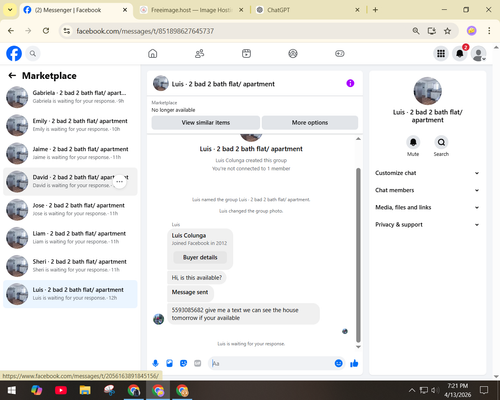Open Sheri's apartment conversation
The image size is (500, 400).
tap(70, 266)
